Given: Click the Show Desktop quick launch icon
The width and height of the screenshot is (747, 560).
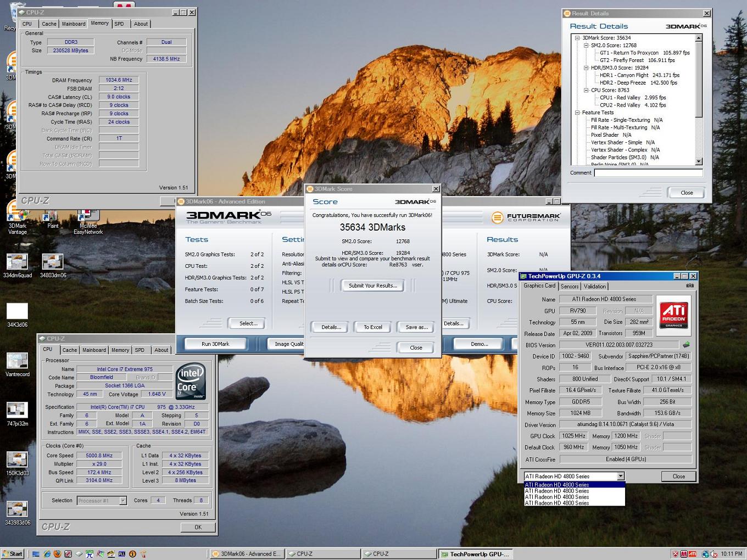Looking at the screenshot, I should pyautogui.click(x=36, y=554).
